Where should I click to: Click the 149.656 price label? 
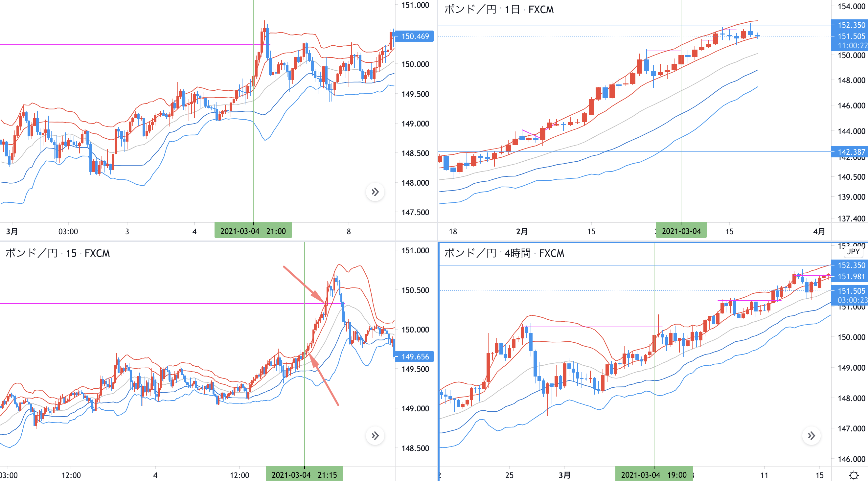click(x=415, y=356)
